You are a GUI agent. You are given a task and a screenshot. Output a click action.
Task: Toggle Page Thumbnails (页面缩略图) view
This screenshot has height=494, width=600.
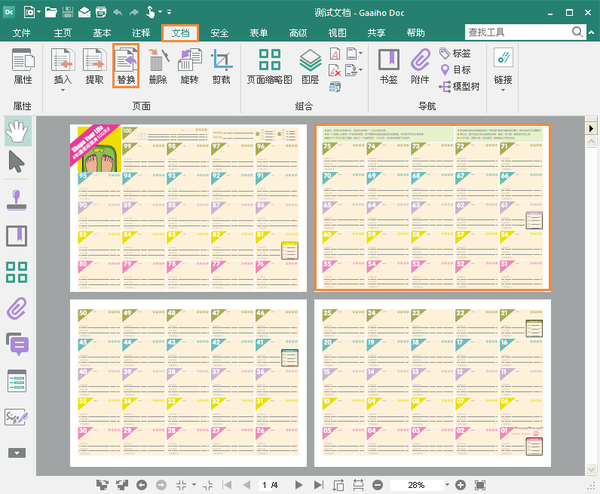click(x=269, y=66)
